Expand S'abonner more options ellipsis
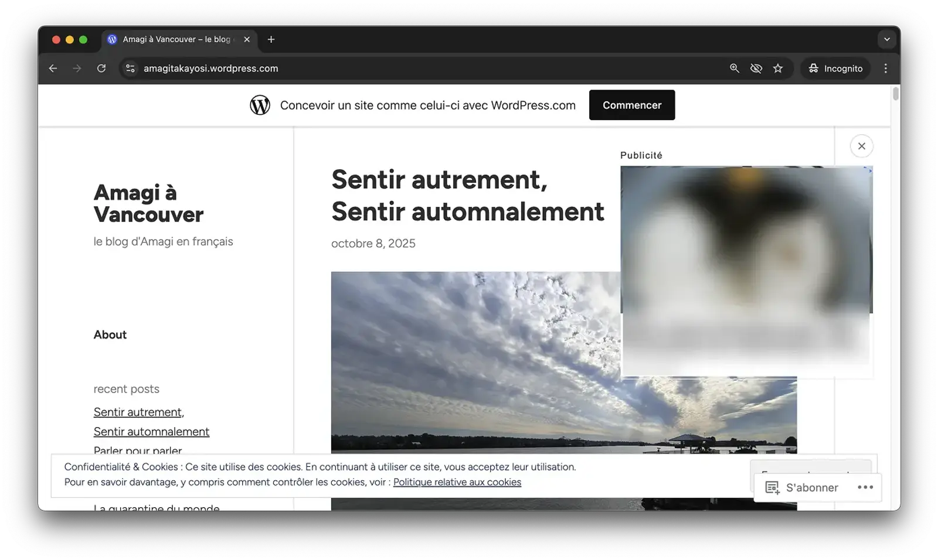This screenshot has width=938, height=560. (x=865, y=487)
